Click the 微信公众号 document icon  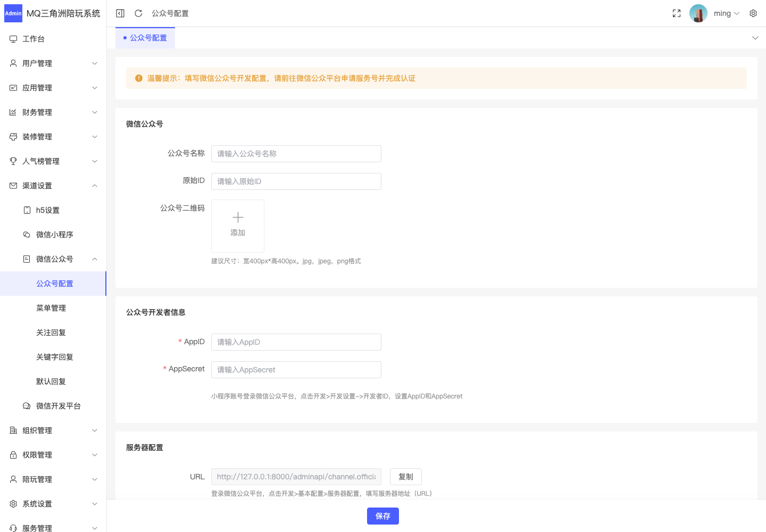(27, 259)
